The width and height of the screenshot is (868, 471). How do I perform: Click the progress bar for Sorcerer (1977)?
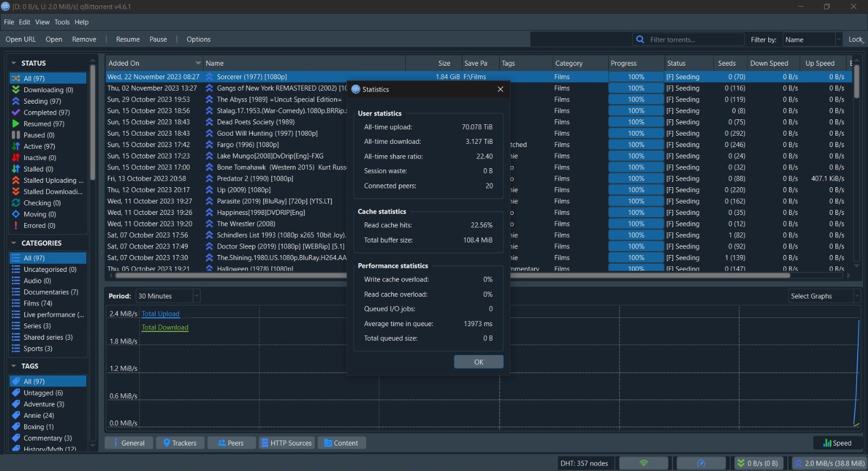point(636,77)
